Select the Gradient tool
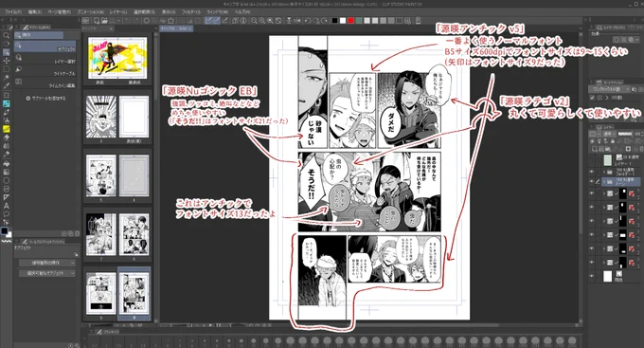Image resolution: width=644 pixels, height=348 pixels. point(7,172)
